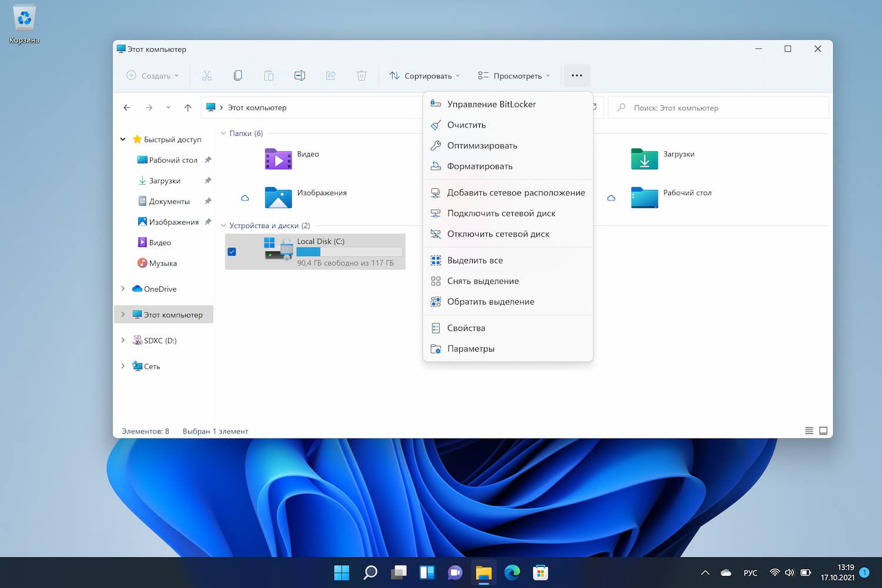The image size is (882, 588).
Task: Click the Delete trash icon in toolbar
Action: [x=362, y=75]
